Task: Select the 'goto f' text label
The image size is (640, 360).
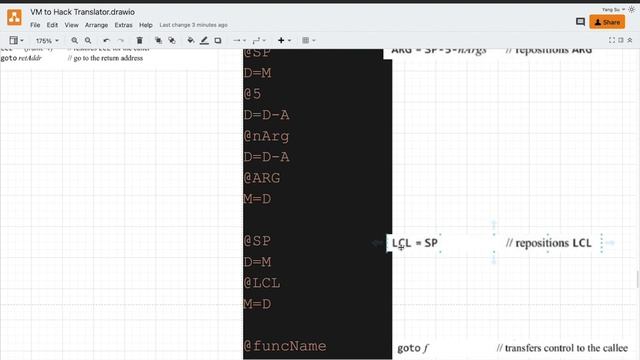Action: (413, 348)
